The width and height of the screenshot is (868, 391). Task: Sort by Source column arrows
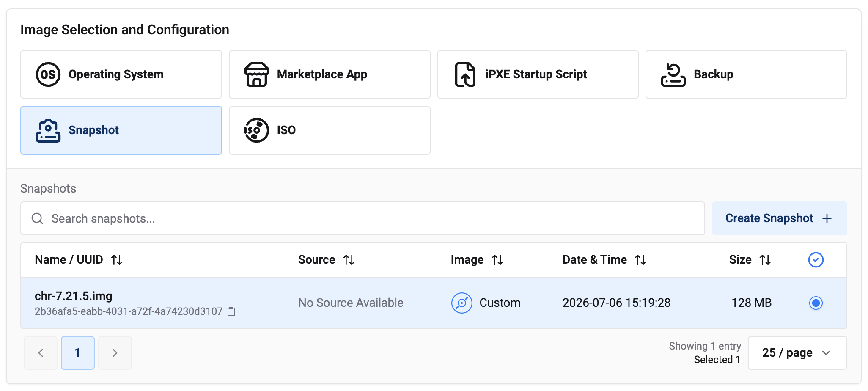349,260
